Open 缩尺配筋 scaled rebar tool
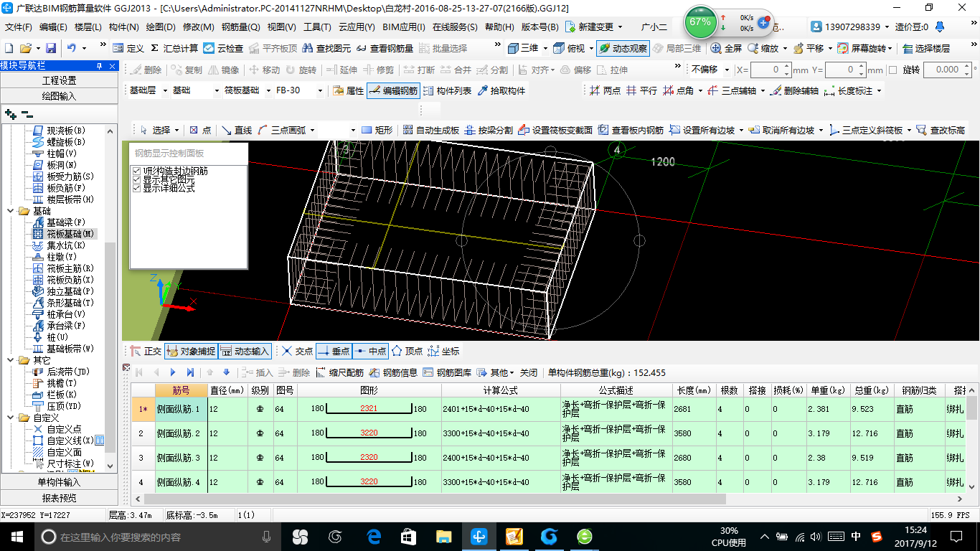This screenshot has height=551, width=980. point(339,372)
